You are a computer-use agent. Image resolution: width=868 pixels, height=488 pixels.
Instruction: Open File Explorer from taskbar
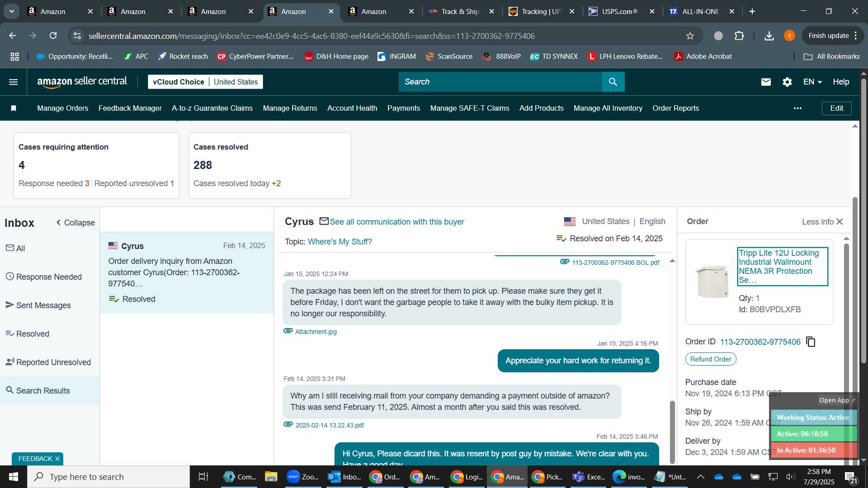[x=271, y=477]
